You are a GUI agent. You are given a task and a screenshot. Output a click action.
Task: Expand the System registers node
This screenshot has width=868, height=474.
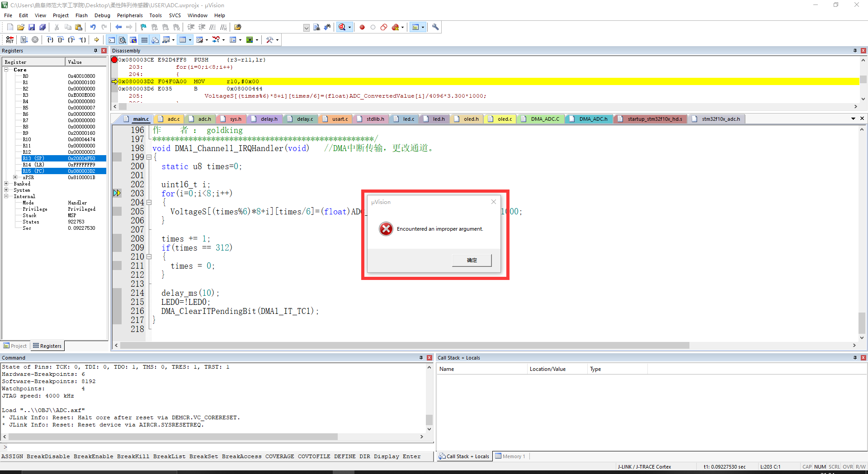6,190
